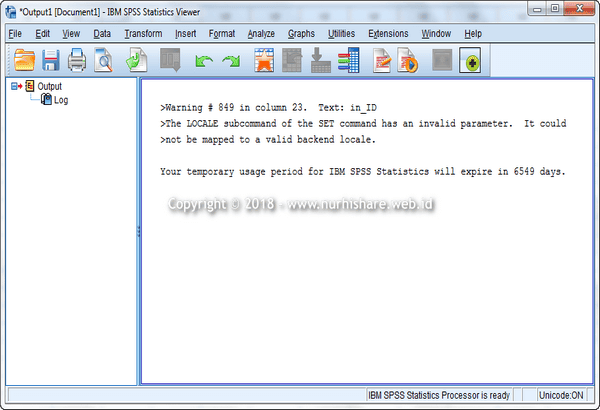600x410 pixels.
Task: Open the Edit menu
Action: (42, 34)
